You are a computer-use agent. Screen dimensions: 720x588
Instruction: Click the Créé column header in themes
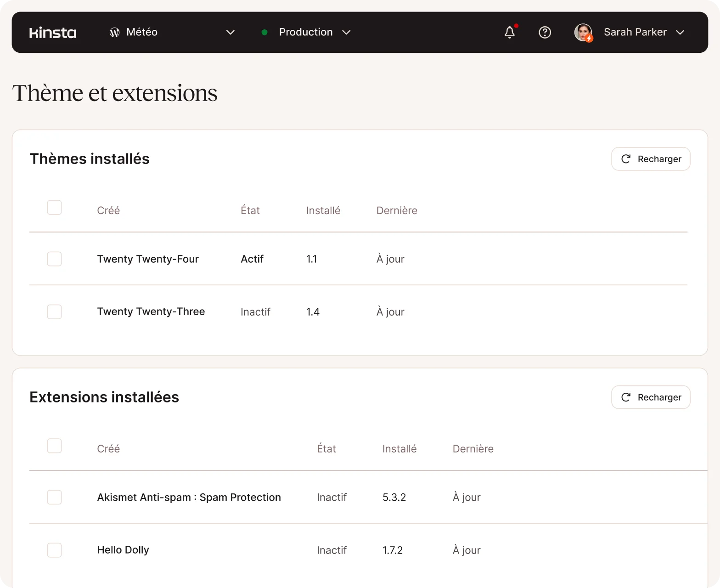(x=108, y=210)
